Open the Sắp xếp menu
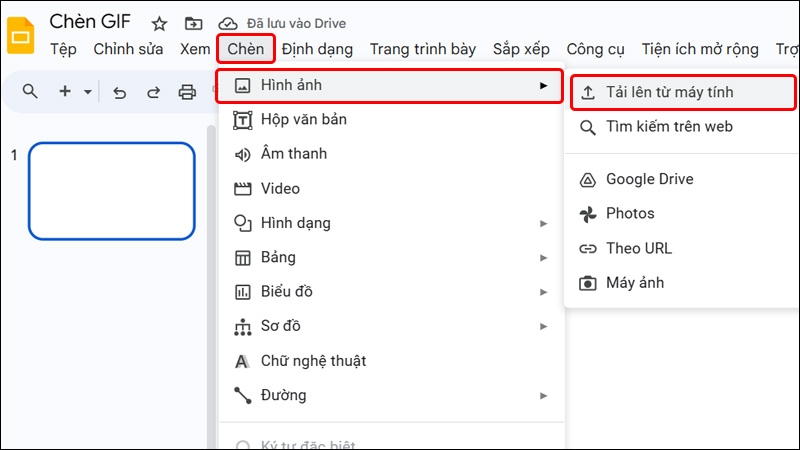 coord(521,49)
